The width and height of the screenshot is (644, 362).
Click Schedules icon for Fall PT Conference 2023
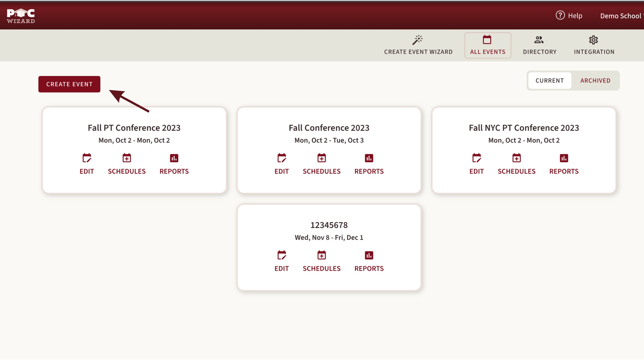tap(127, 158)
